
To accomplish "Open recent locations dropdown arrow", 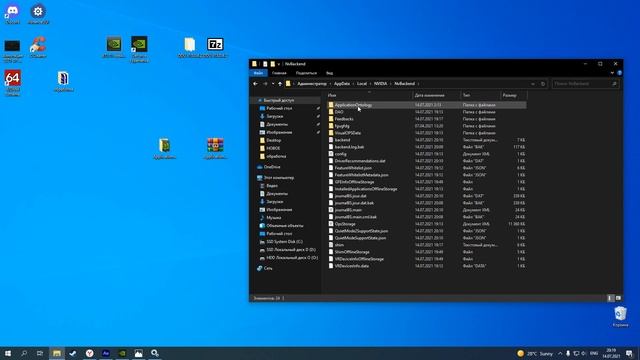I will (x=273, y=84).
